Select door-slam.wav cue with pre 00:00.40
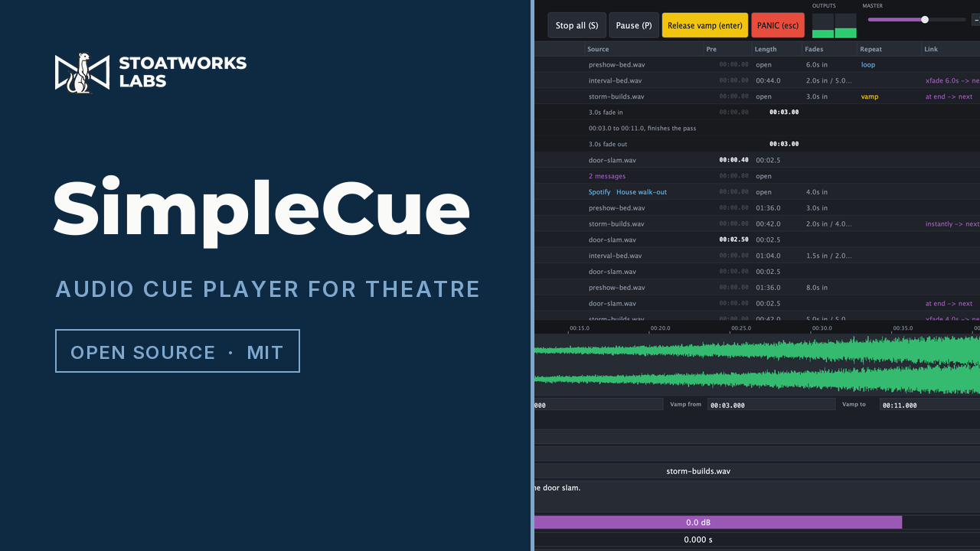The height and width of the screenshot is (551, 980). click(757, 160)
